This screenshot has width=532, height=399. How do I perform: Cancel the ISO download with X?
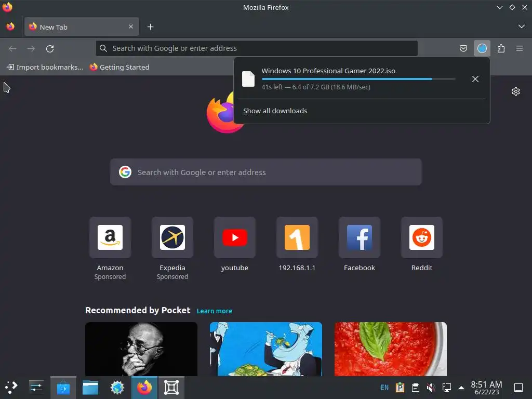[x=475, y=79]
